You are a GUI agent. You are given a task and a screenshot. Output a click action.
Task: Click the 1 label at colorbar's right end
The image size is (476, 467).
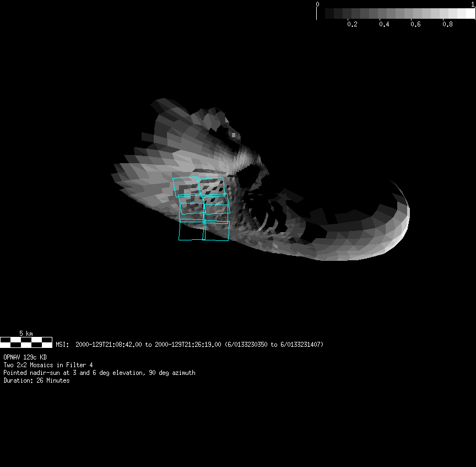tap(473, 4)
